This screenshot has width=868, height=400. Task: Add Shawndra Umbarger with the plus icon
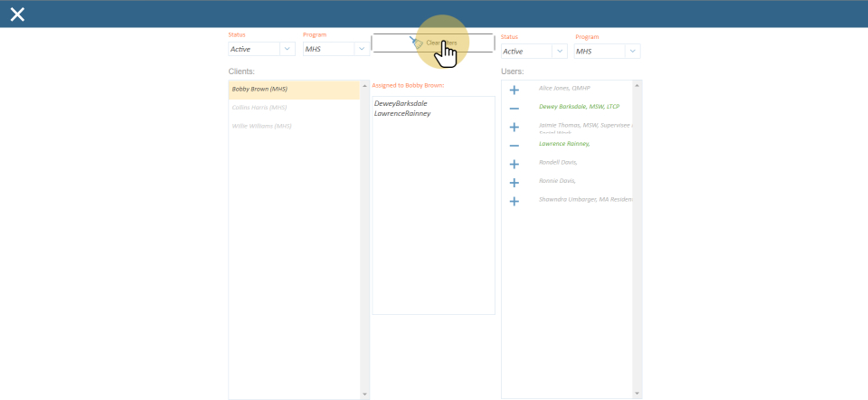click(514, 201)
